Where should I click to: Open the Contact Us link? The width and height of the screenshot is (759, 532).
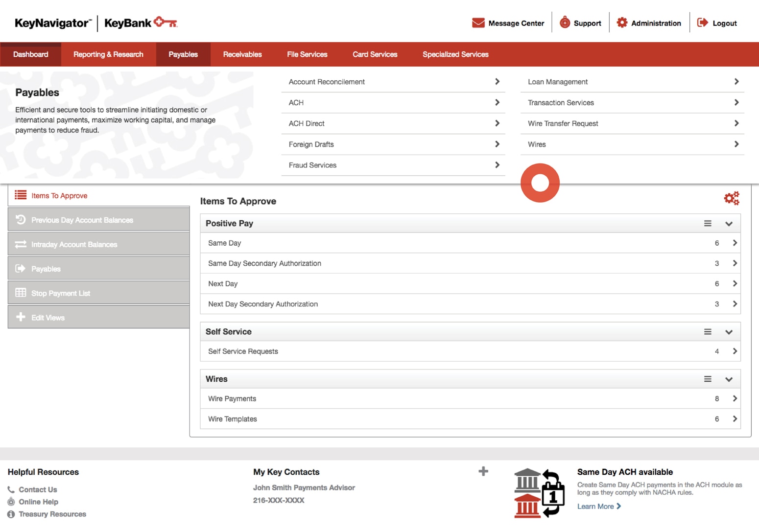38,489
